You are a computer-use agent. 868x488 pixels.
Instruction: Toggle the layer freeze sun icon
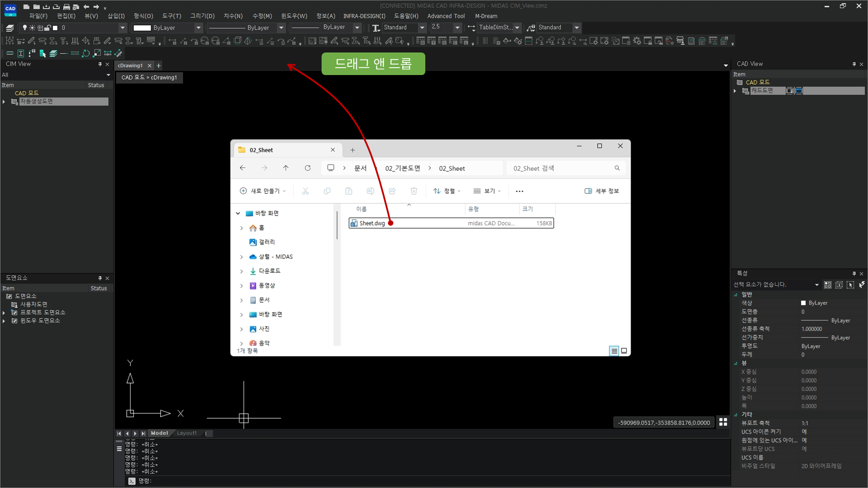click(x=32, y=28)
